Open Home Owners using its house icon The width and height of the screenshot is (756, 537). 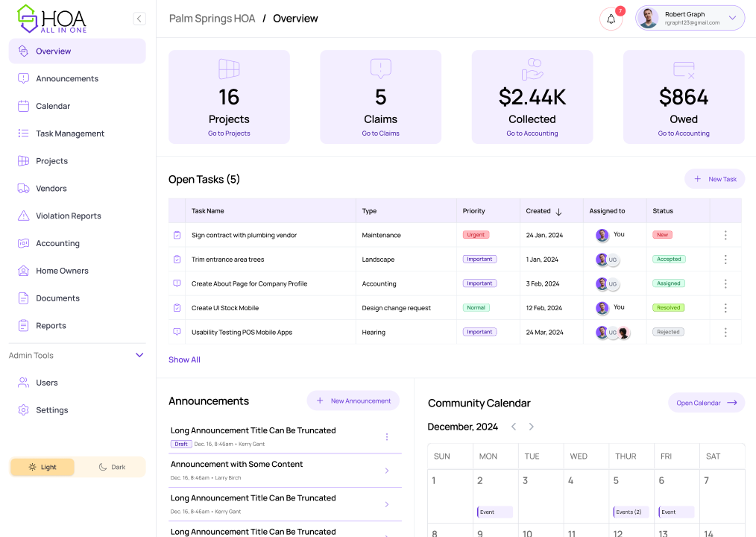click(22, 270)
